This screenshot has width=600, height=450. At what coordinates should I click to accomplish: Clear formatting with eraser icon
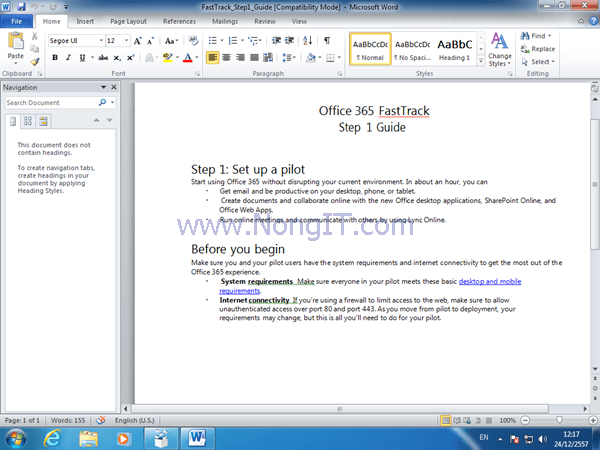[193, 41]
